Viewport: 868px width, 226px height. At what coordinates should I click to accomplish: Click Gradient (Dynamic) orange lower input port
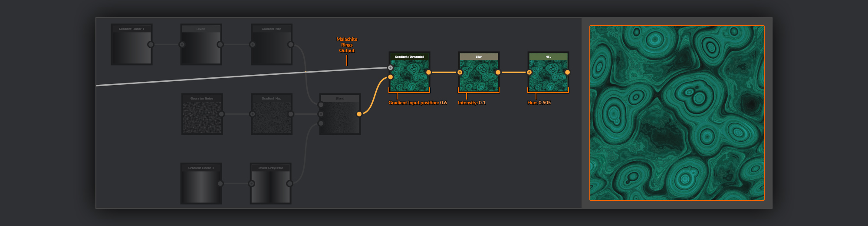tap(390, 77)
